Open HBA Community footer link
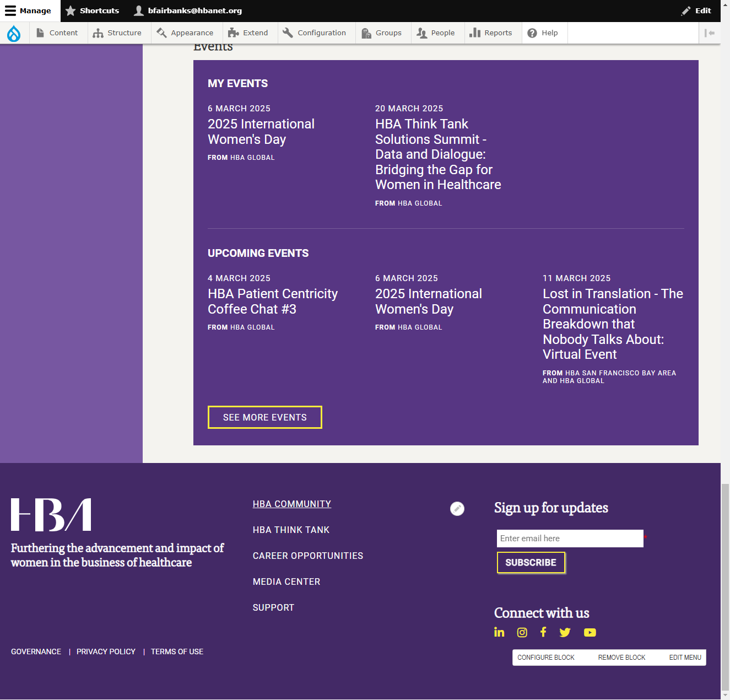 click(x=292, y=504)
